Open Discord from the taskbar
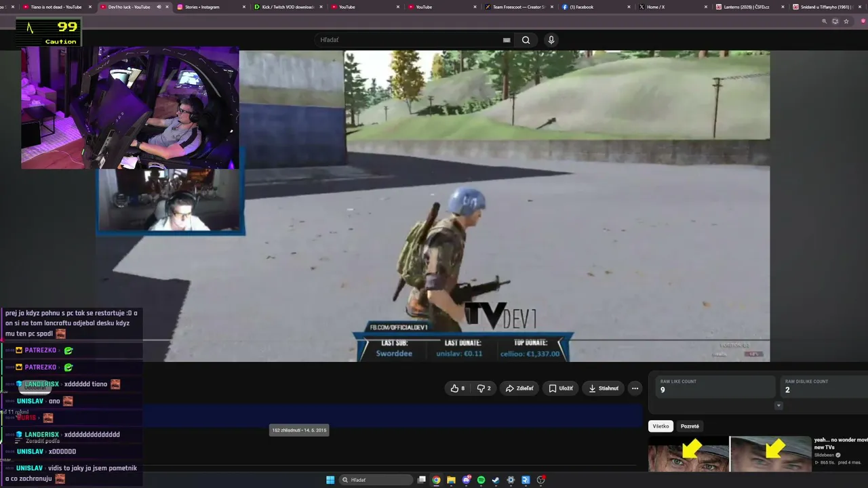 pos(467,480)
